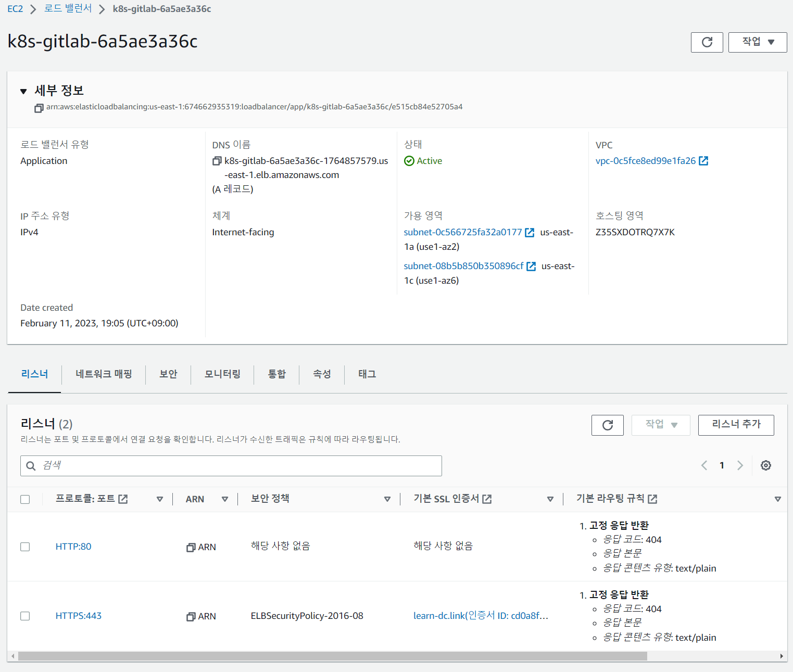Click the horizontal scrollbar of listeners table
793x672 pixels.
pos(332,656)
